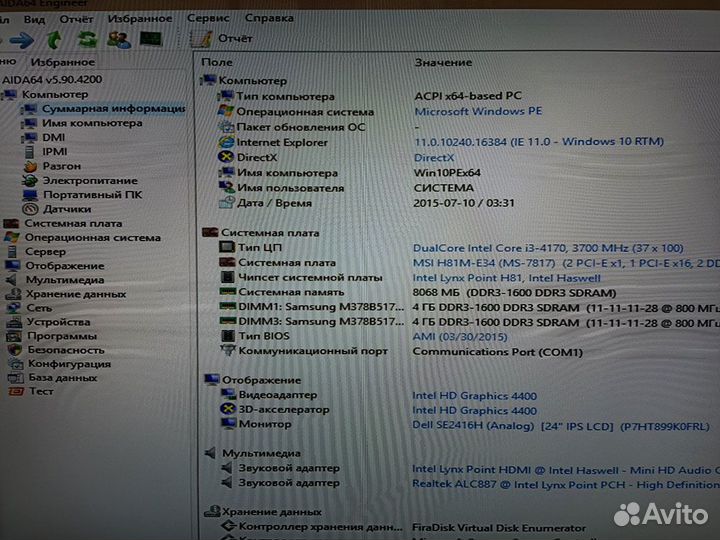Screen dimensions: 720x540
Task: Click the Сервер sidebar icon
Action: click(12, 252)
